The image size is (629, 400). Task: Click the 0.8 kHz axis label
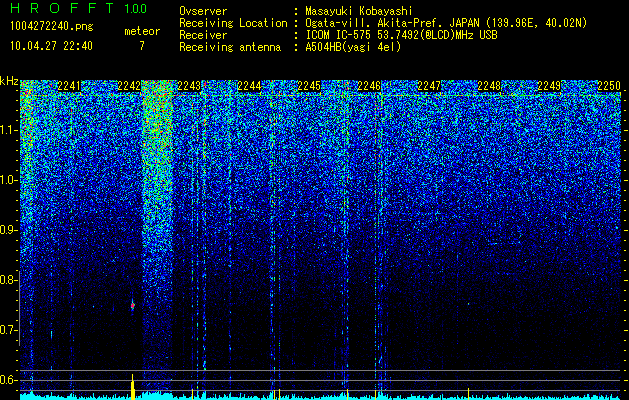tap(8, 280)
